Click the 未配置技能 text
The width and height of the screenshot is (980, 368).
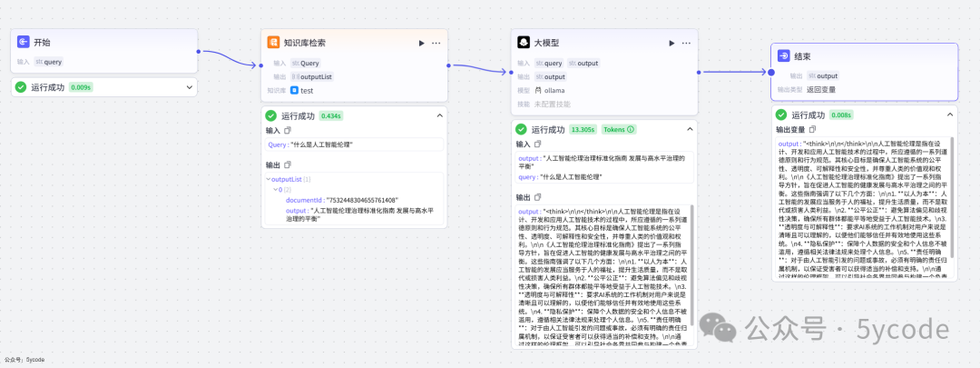coord(553,104)
